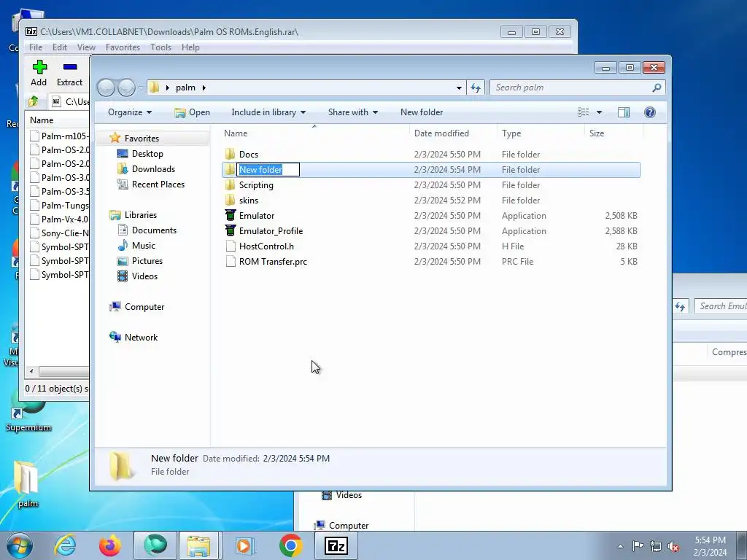
Task: Open Desktop in Favorites sidebar
Action: coord(147,154)
